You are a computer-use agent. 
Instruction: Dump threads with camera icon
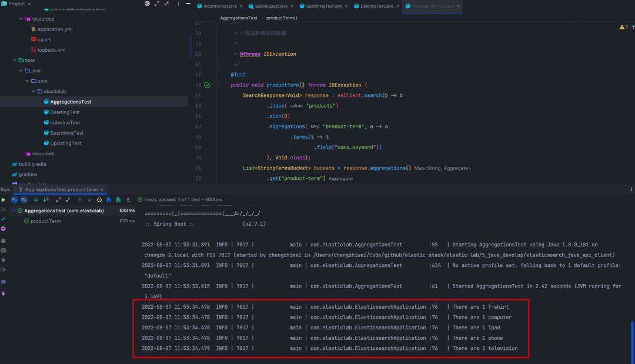pos(4,251)
